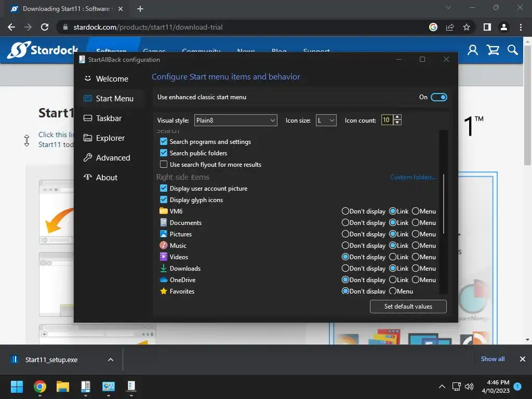Increase icon count with the up arrow
Viewport: 532px width, 399px height.
click(397, 117)
